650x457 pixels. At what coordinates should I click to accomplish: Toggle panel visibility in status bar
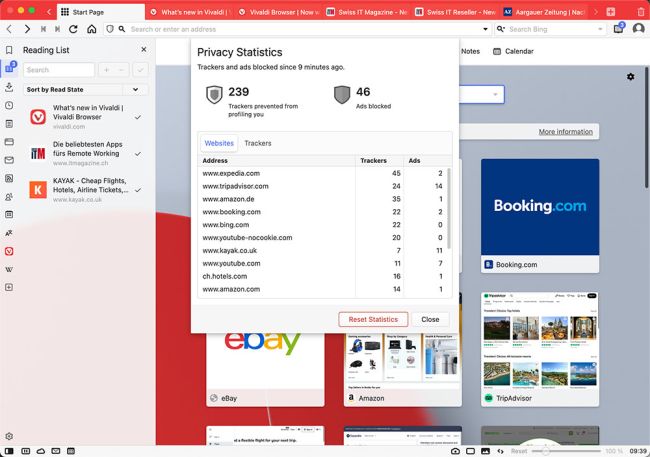[x=9, y=451]
